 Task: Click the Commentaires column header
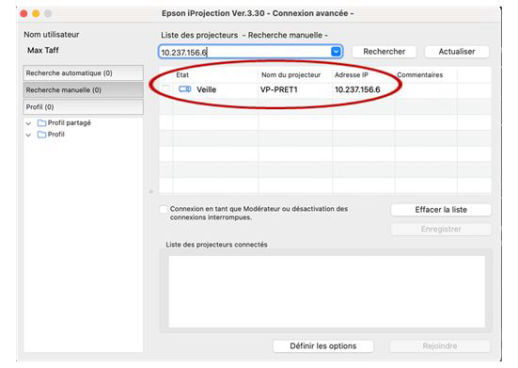tap(420, 75)
